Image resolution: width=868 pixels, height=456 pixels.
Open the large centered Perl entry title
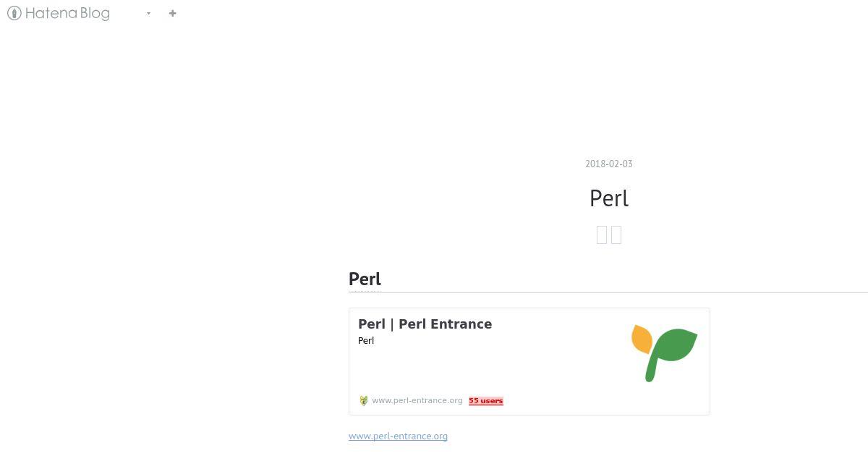pos(609,198)
